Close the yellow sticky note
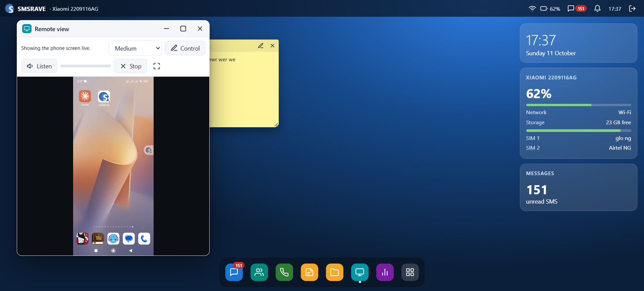The height and width of the screenshot is (291, 644). 272,46
